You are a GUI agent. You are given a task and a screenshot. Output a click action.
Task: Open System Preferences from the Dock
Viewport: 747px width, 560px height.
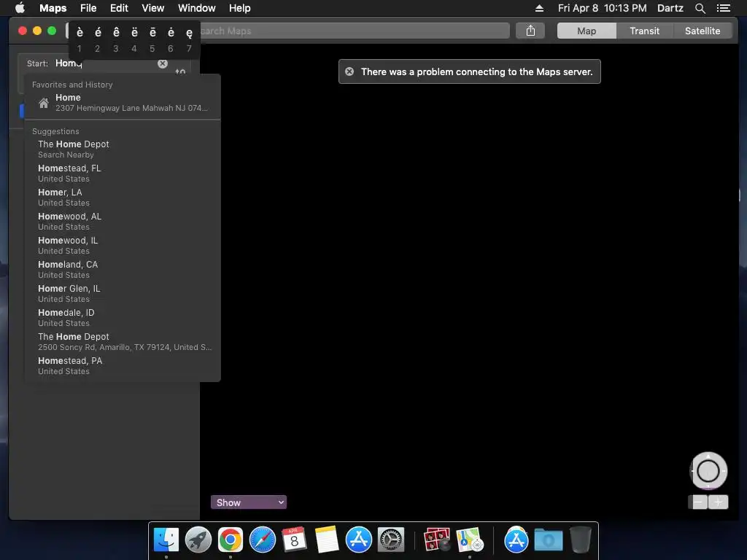391,540
